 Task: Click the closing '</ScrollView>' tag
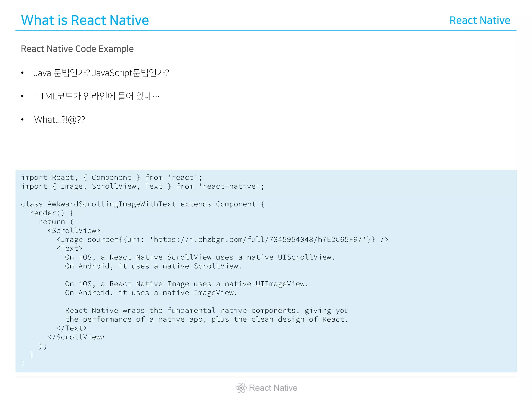[76, 337]
